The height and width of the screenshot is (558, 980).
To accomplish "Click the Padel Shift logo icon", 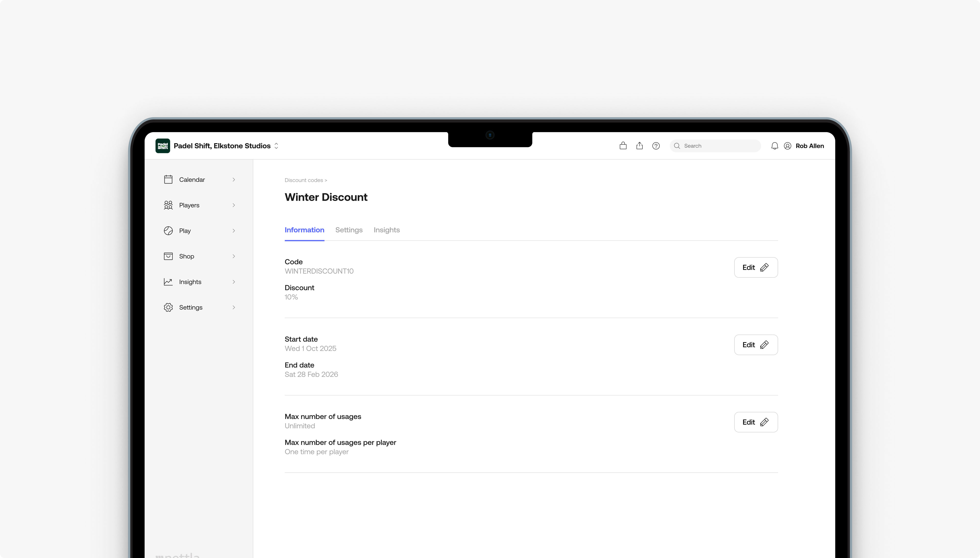I will pyautogui.click(x=163, y=146).
